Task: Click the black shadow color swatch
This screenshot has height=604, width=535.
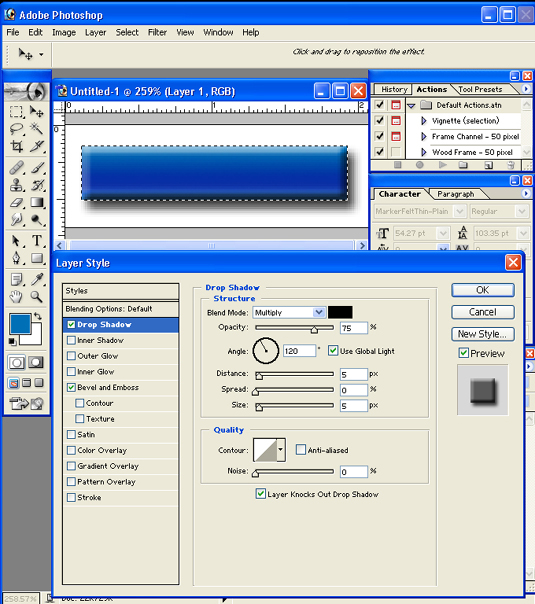Action: tap(340, 312)
